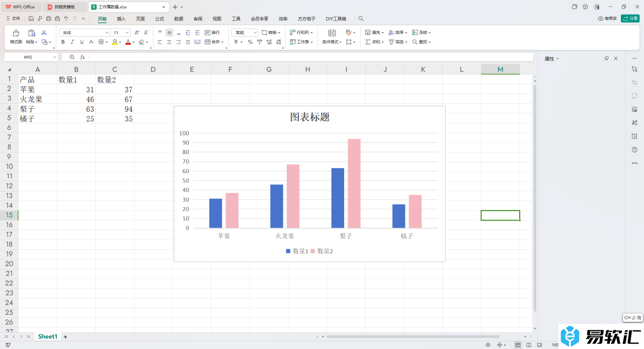
Task: Increase font size with A+ icon
Action: 137,33
